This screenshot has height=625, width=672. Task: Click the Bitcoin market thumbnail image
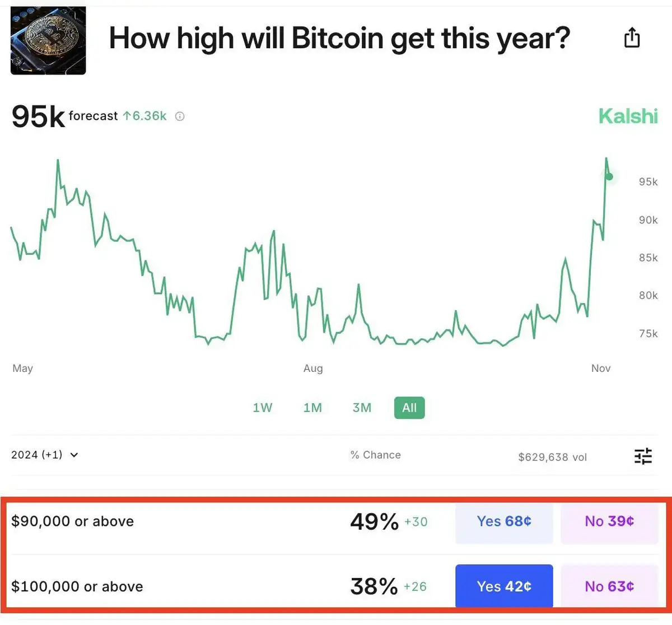click(48, 40)
